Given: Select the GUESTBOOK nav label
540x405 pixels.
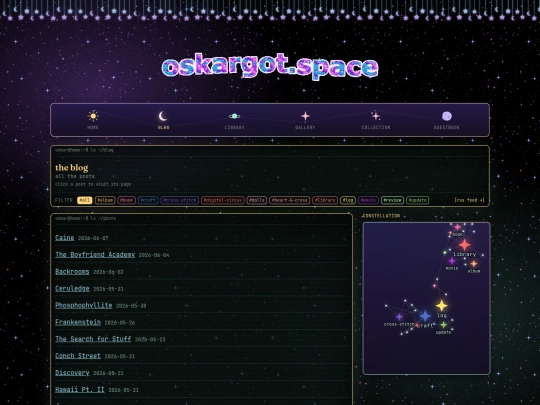Looking at the screenshot, I should tap(447, 127).
